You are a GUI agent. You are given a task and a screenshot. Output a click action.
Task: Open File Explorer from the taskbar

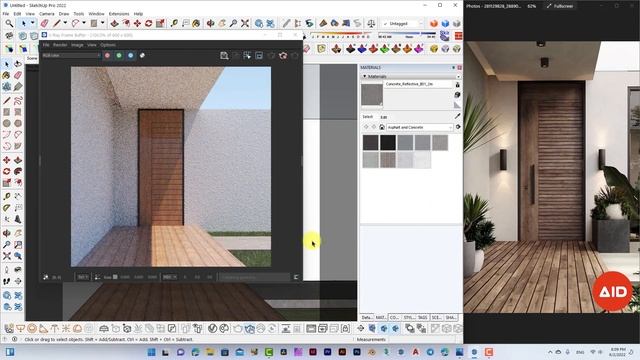point(210,352)
